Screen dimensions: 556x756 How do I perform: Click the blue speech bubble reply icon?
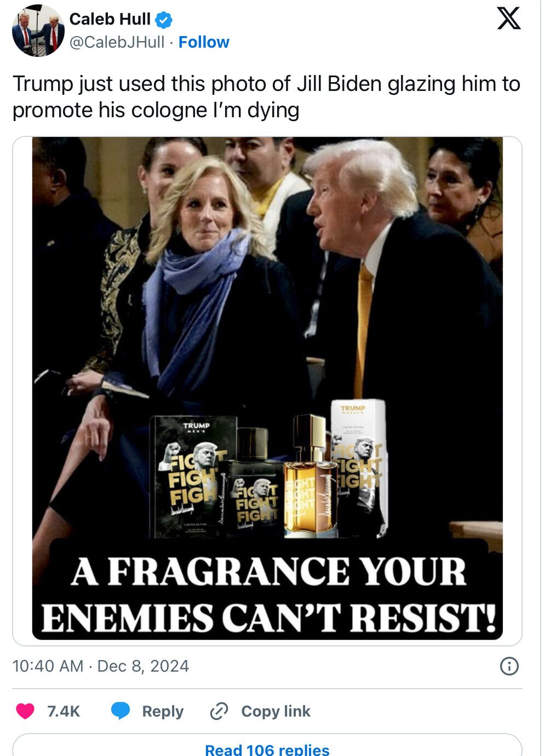tap(121, 711)
